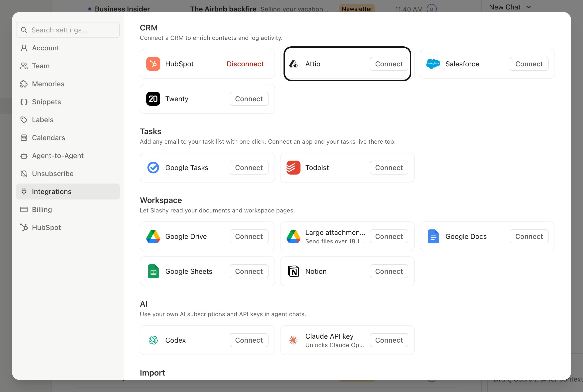Open the New Chat dropdown
The height and width of the screenshot is (392, 583).
pos(510,7)
